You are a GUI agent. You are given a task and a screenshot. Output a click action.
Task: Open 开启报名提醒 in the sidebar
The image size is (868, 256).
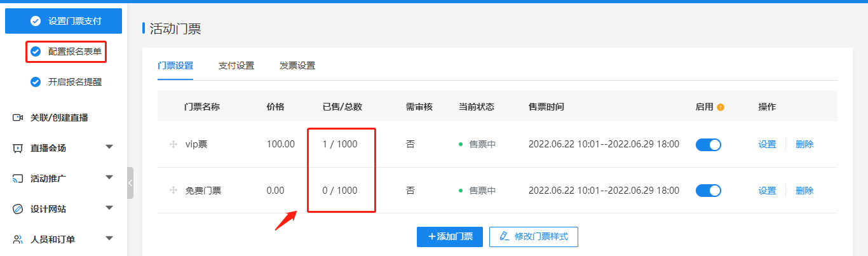[75, 81]
